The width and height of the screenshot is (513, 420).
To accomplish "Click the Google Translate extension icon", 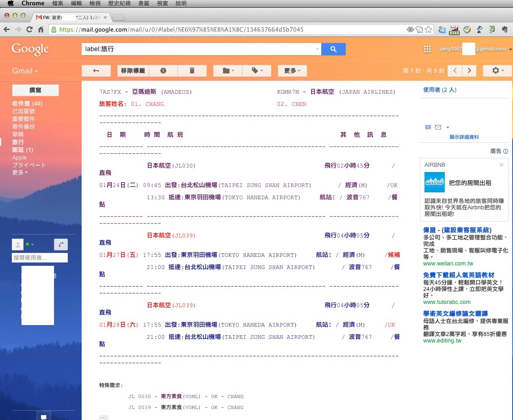I will (x=442, y=30).
